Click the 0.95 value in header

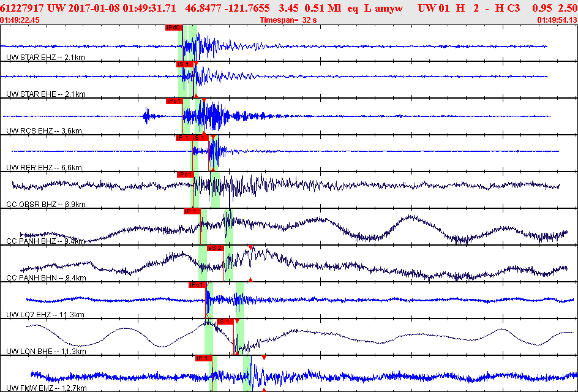(x=542, y=8)
